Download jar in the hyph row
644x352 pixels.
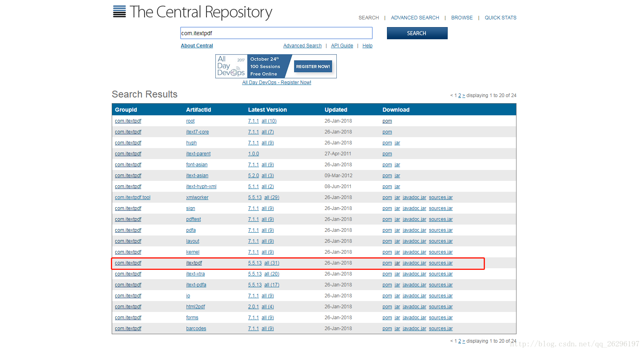(x=397, y=143)
